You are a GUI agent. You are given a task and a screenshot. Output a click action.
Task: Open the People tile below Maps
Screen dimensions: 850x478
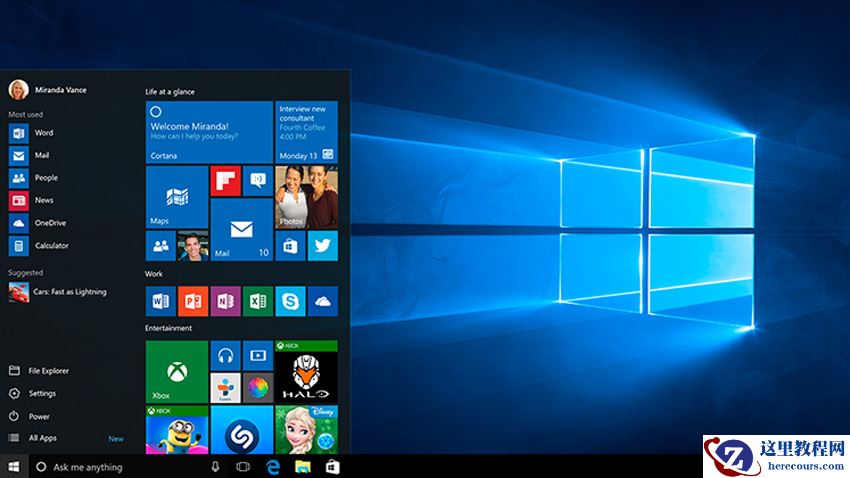160,246
